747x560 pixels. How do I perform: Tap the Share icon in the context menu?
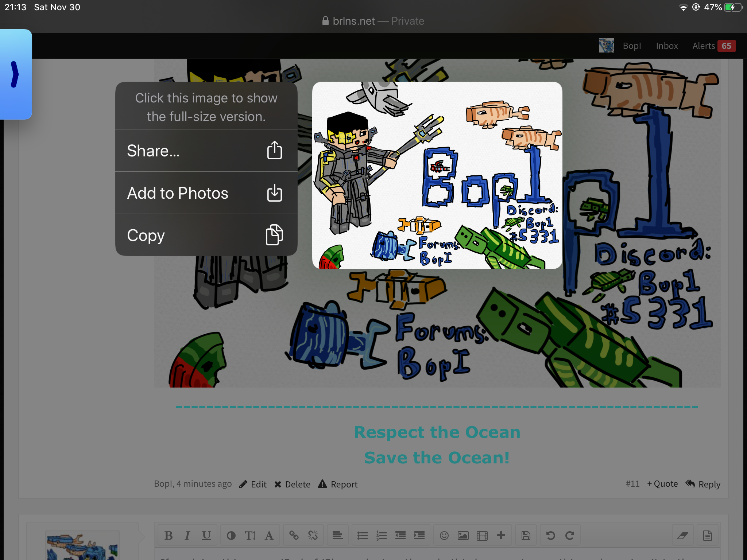[x=275, y=150]
